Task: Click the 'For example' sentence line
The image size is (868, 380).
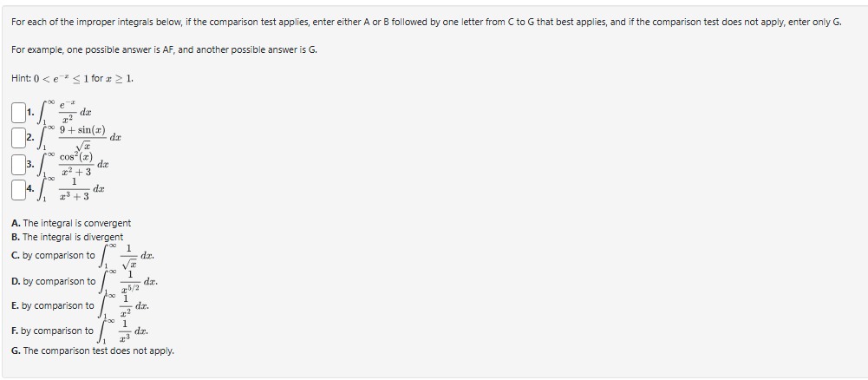Action: pos(165,49)
